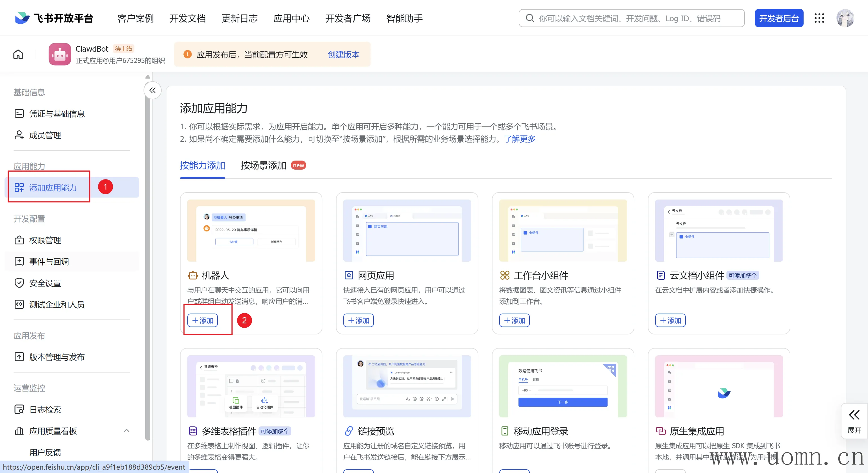Add the 机器人 capability
The height and width of the screenshot is (473, 868).
[x=203, y=321]
